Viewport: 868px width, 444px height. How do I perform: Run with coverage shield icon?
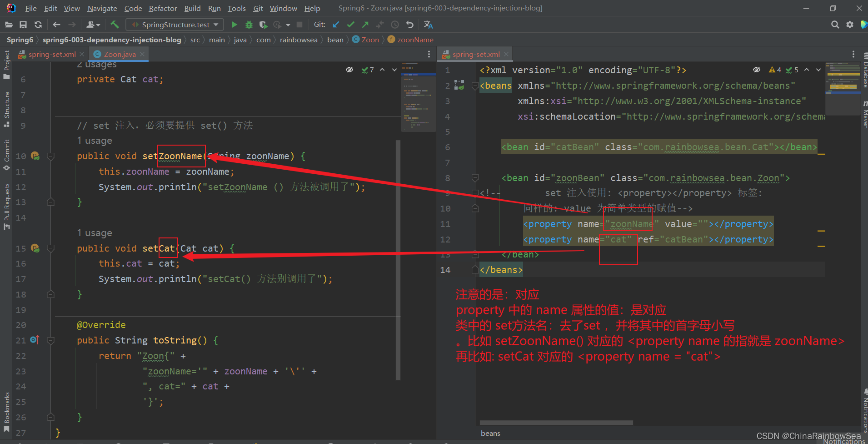click(263, 25)
